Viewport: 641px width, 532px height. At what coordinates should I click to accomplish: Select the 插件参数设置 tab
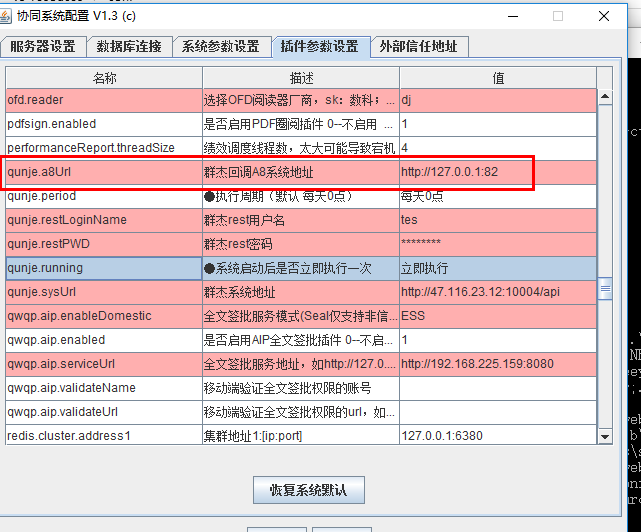(320, 46)
